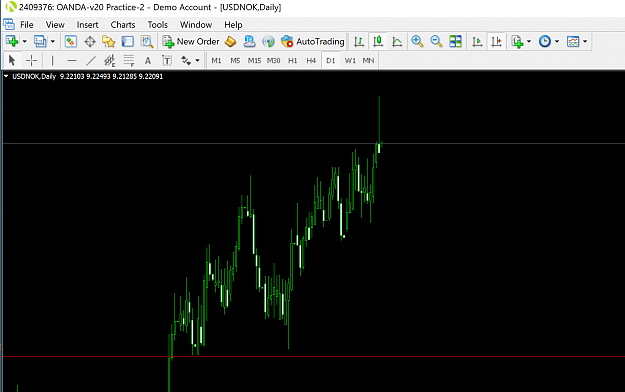The image size is (625, 392).
Task: Expand the Arrows dropdown arrow
Action: [x=197, y=61]
